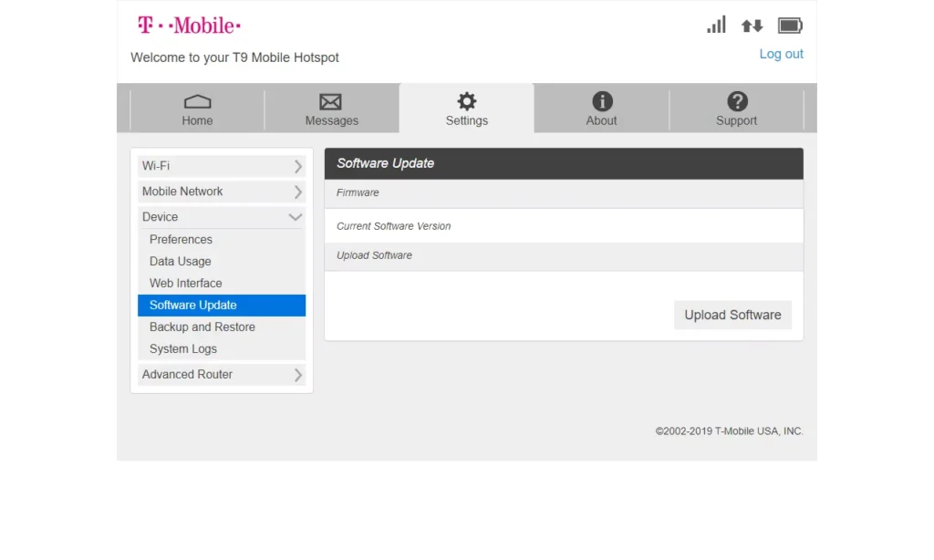The height and width of the screenshot is (560, 934).
Task: Log out of the hotspot
Action: (781, 54)
